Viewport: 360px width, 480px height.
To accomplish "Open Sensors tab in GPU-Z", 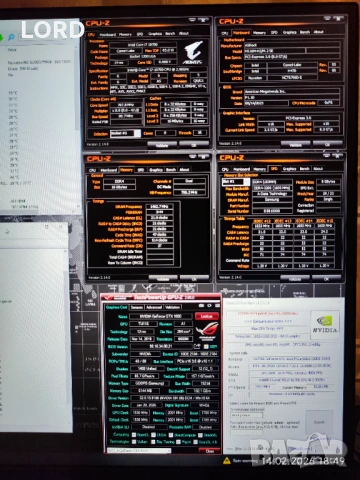I will coord(137,307).
